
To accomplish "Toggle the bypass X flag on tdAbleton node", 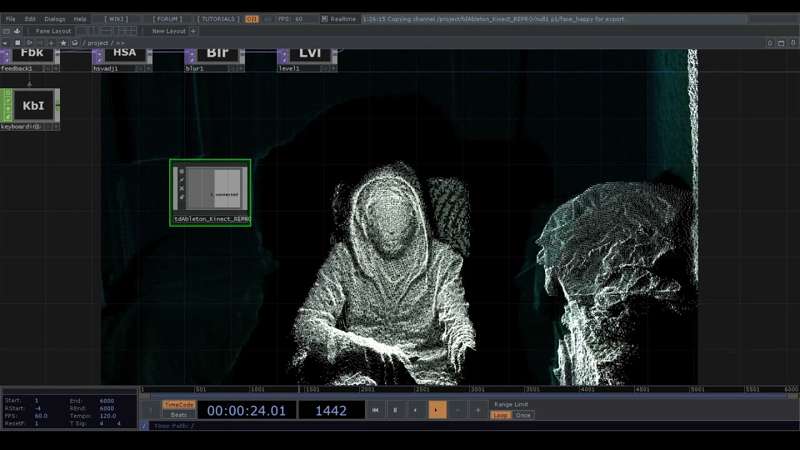I will (182, 188).
